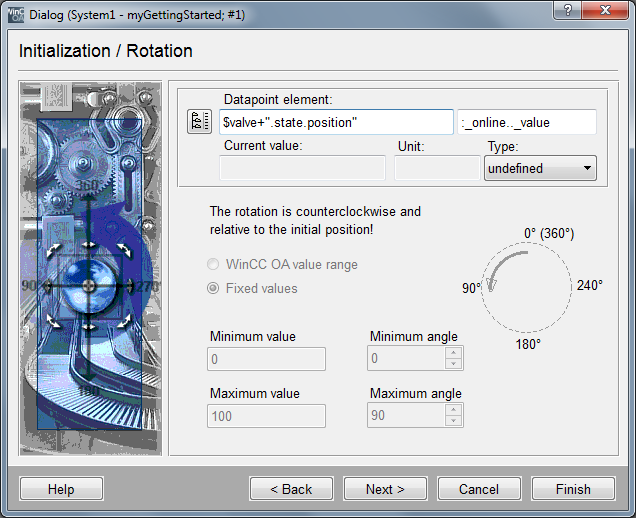Decrease the Minimum angle with down arrow
This screenshot has height=518, width=636.
tap(453, 364)
